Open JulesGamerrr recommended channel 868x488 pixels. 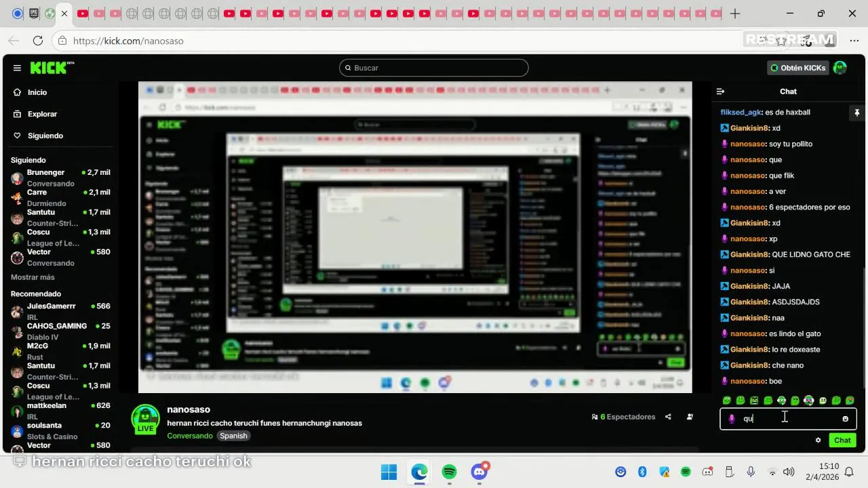pyautogui.click(x=60, y=311)
